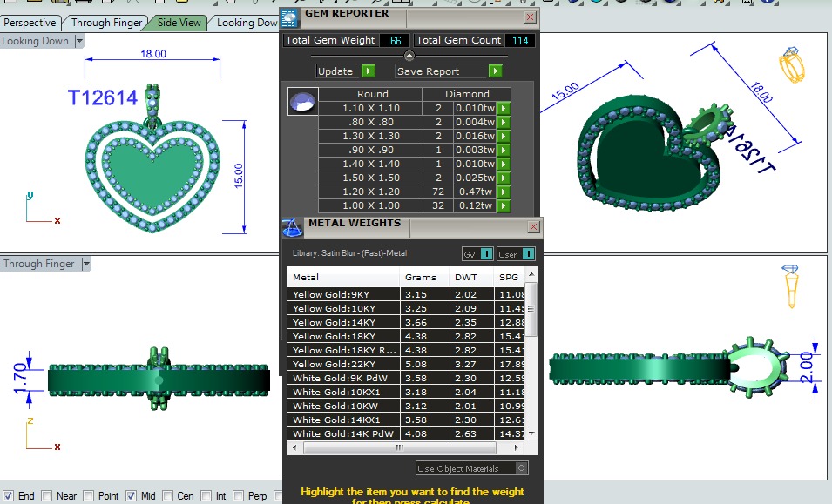Click green arrow on 1.20 X 1.20 row
The height and width of the screenshot is (504, 832).
coord(503,192)
